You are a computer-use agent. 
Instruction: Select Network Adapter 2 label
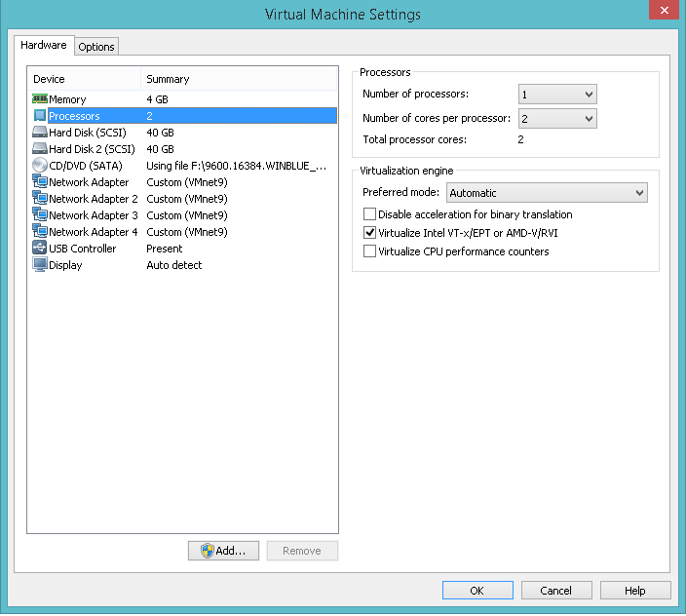94,199
